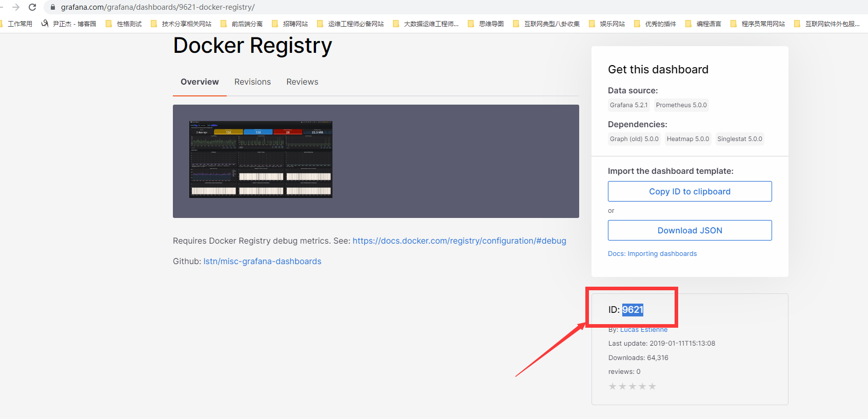The height and width of the screenshot is (419, 868).
Task: Switch to the Overview tab
Action: (x=200, y=82)
